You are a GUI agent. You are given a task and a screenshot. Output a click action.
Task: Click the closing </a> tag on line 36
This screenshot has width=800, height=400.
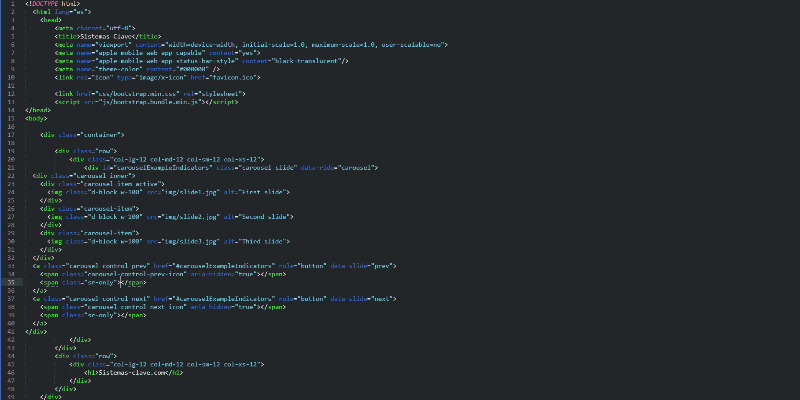(40, 290)
